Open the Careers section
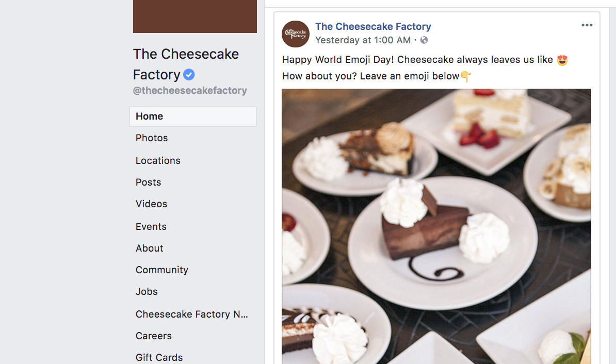 [x=154, y=336]
